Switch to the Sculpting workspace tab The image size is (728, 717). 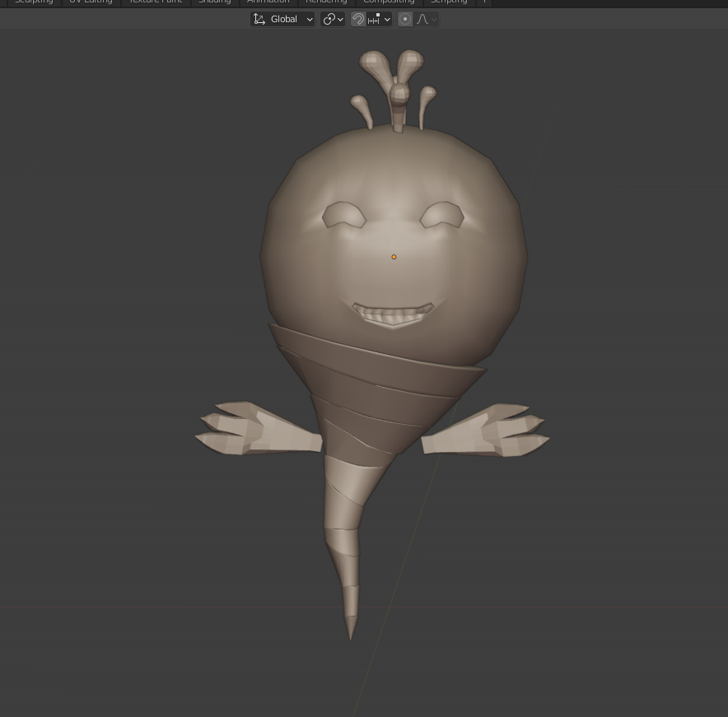click(x=34, y=2)
